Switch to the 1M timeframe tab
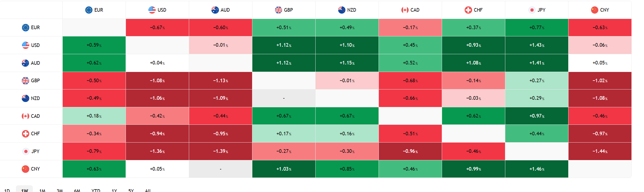This screenshot has width=644, height=192. click(42, 190)
